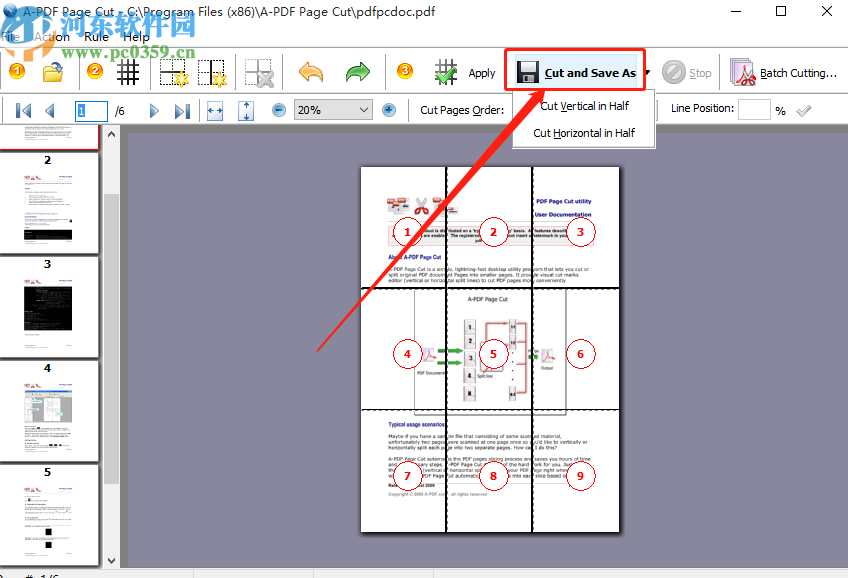
Task: Choose Cut Horizontal in Half
Action: click(583, 132)
